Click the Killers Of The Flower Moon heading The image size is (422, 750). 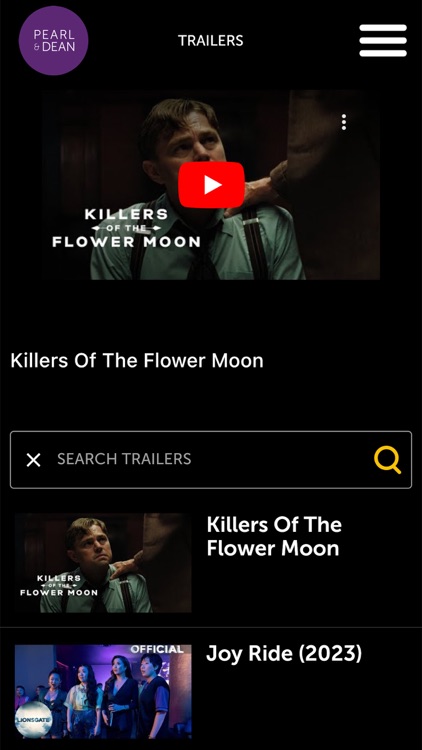(x=137, y=360)
